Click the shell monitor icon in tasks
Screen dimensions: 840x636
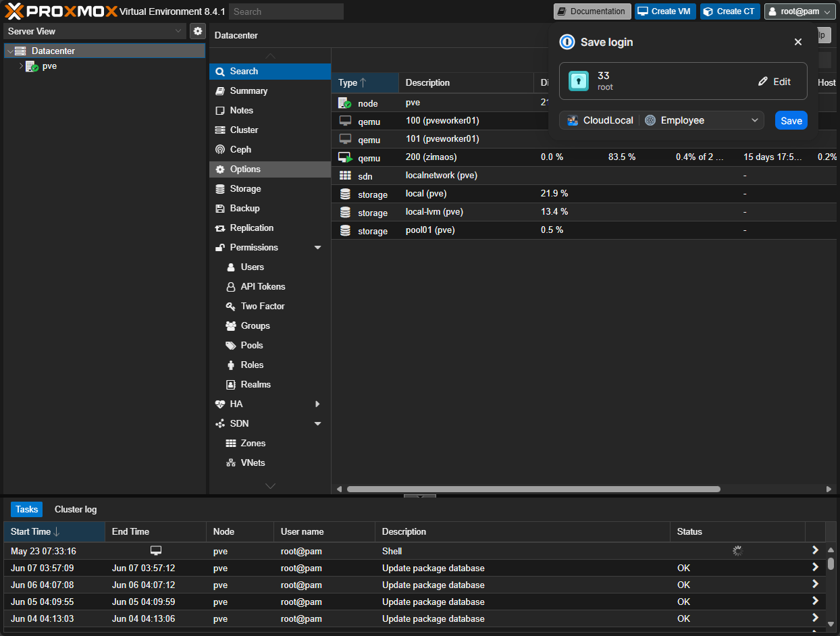[x=155, y=551]
